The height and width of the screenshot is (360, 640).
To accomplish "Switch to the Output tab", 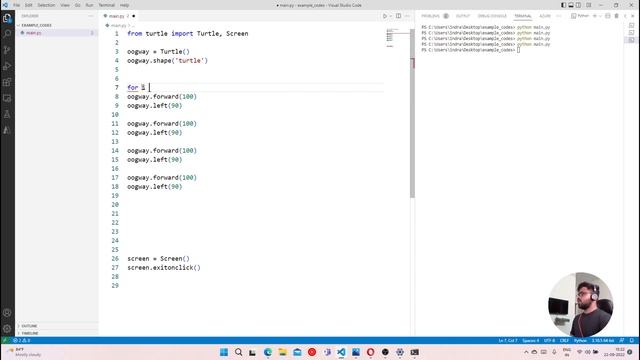I will click(463, 16).
